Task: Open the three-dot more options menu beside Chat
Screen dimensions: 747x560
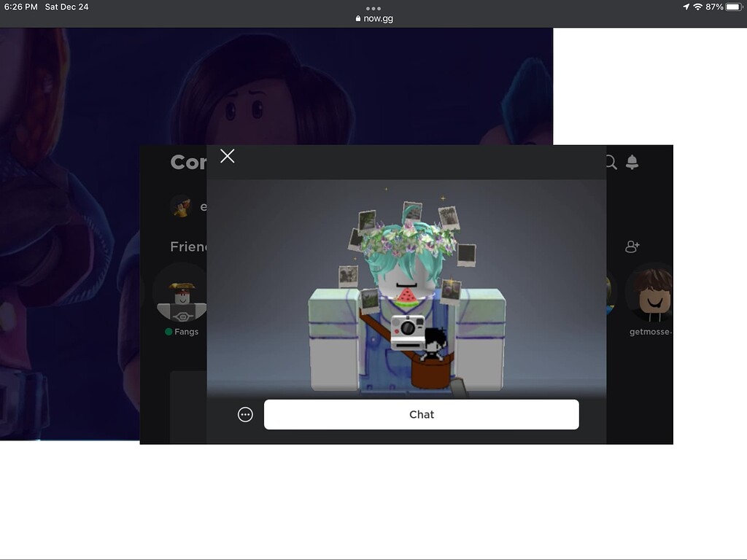Action: pyautogui.click(x=245, y=414)
